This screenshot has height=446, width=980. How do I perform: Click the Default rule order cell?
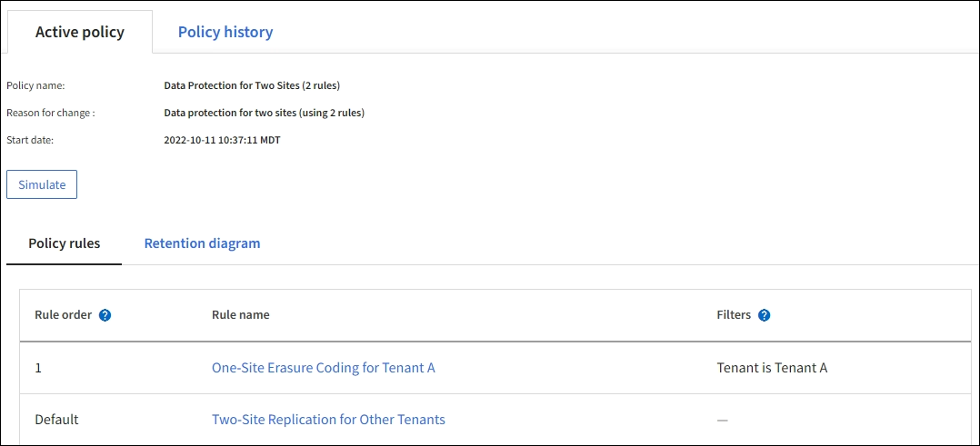56,420
